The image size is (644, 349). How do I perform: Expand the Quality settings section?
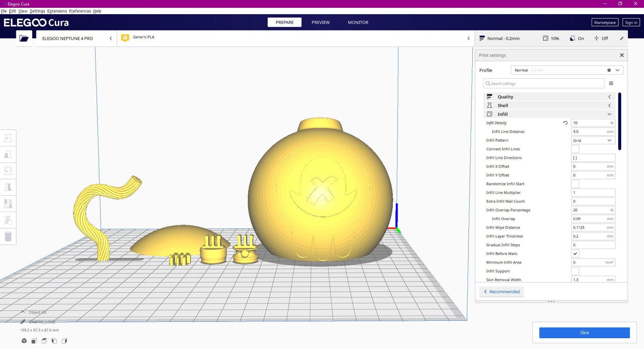pyautogui.click(x=550, y=97)
